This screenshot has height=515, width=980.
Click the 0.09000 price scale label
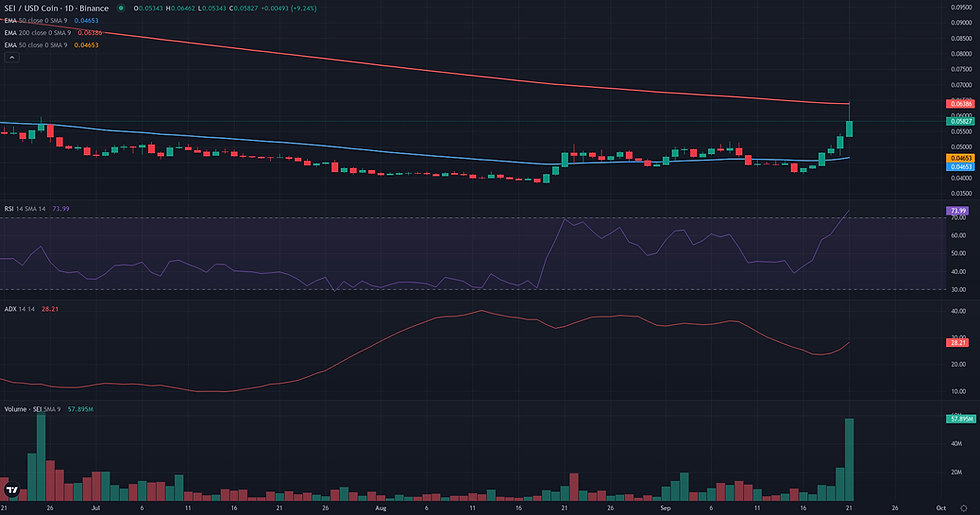point(961,22)
